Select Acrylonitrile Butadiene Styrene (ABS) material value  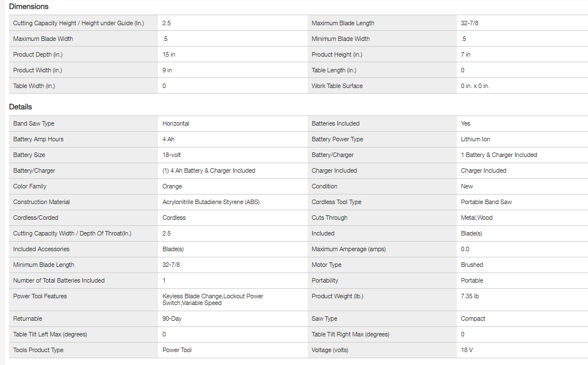[211, 202]
